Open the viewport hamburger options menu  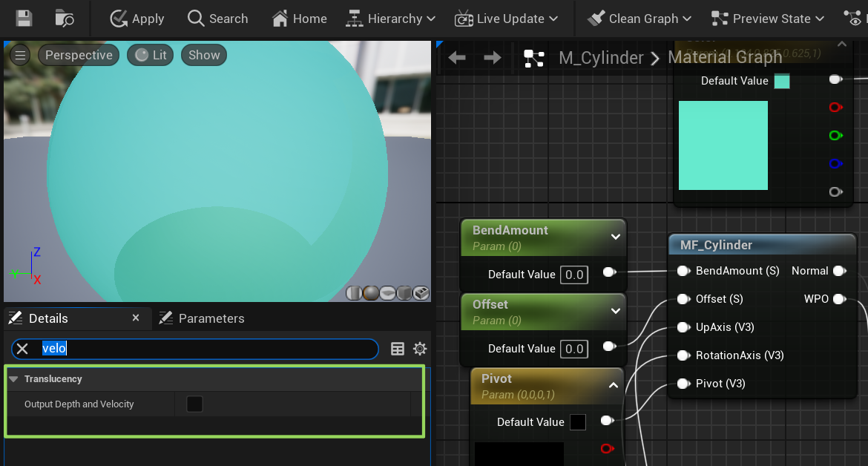20,55
